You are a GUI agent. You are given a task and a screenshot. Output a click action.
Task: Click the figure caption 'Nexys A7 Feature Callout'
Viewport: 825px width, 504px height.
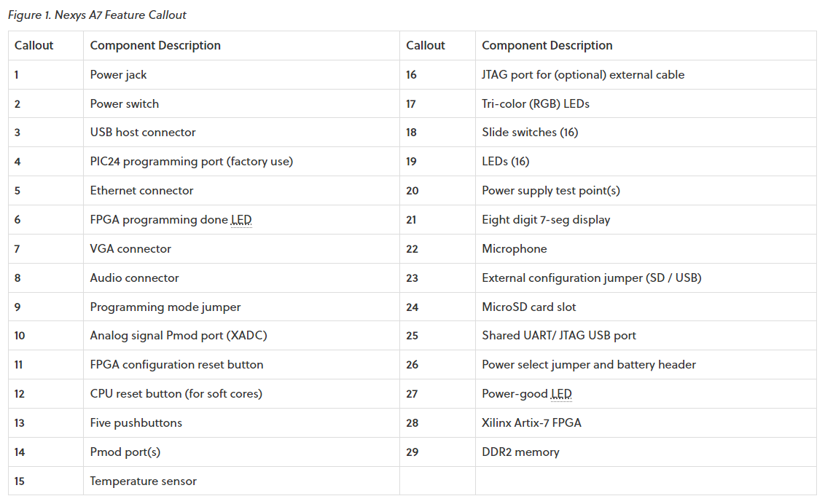click(97, 15)
